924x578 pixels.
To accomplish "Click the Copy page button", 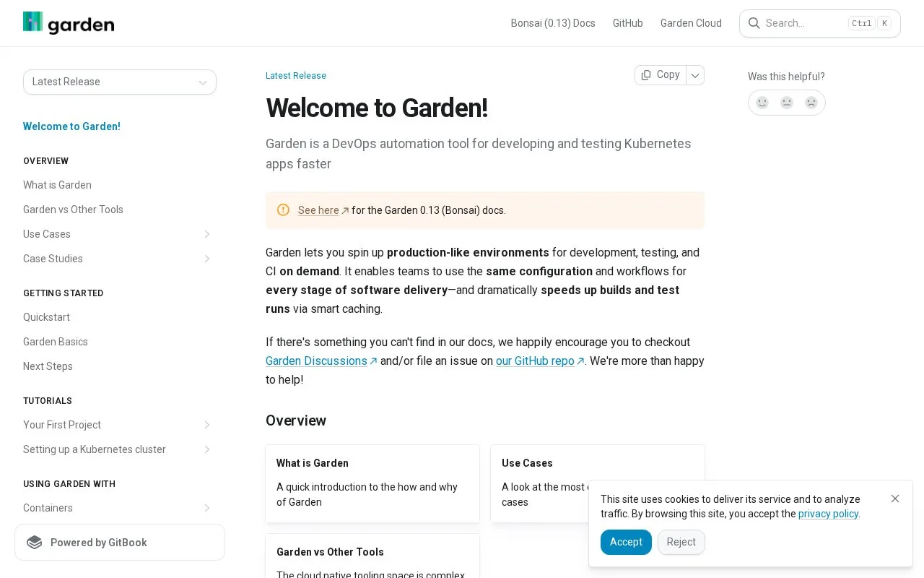I will [661, 75].
